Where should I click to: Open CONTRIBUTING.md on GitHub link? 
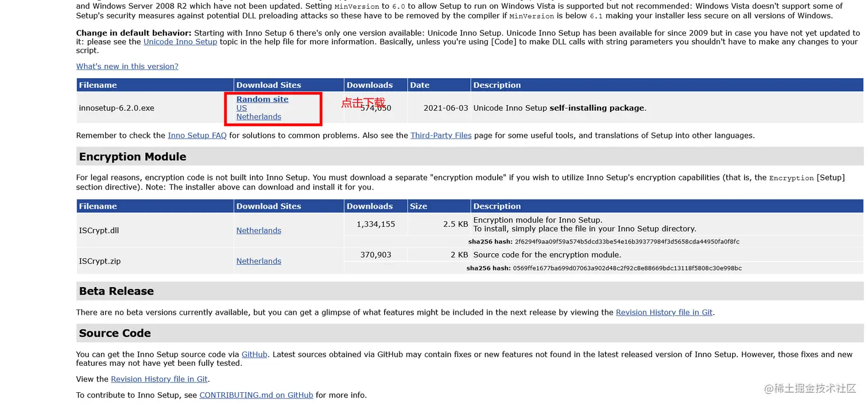tap(256, 395)
